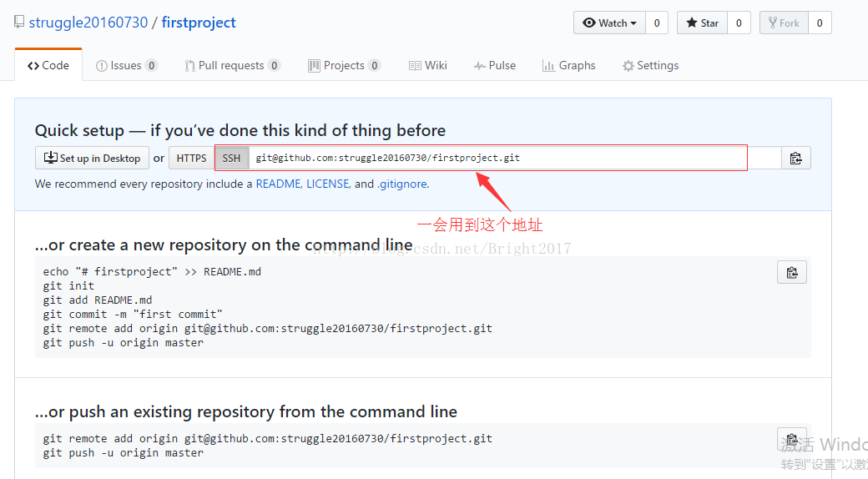Open the repository Settings tab
This screenshot has width=868, height=479.
click(650, 65)
